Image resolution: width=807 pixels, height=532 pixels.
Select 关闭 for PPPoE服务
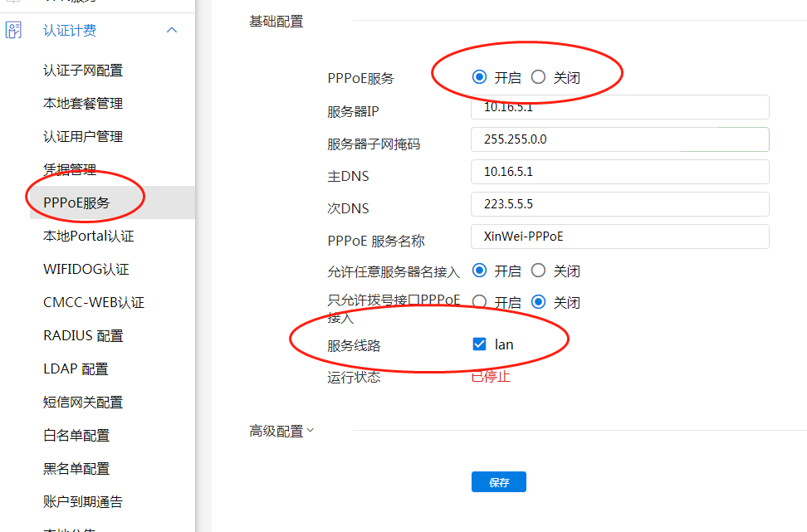[538, 77]
